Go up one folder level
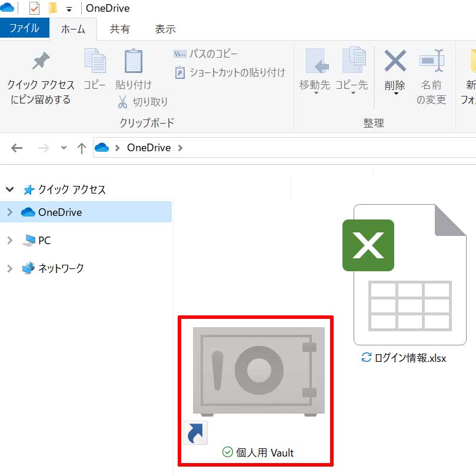 click(81, 148)
